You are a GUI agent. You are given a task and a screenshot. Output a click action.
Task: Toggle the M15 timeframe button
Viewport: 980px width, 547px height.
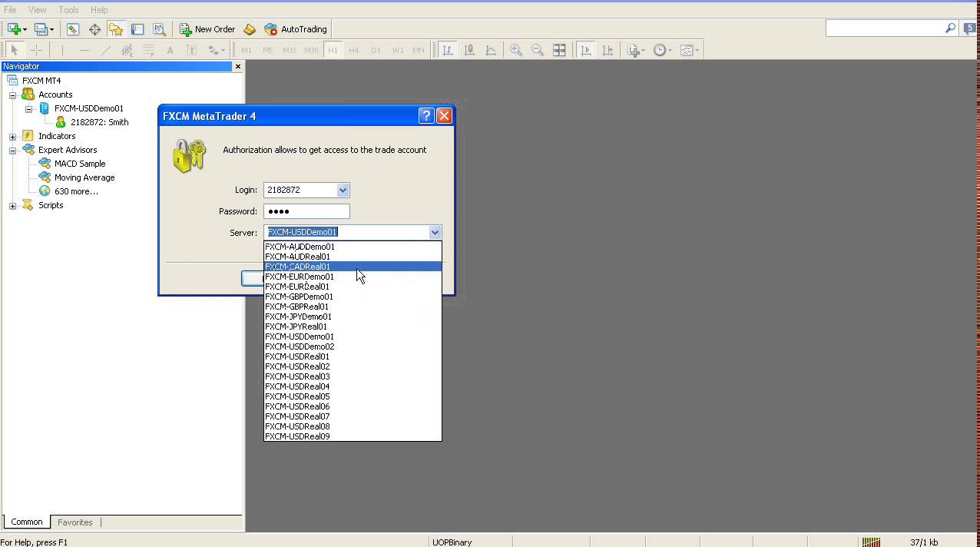tap(290, 50)
